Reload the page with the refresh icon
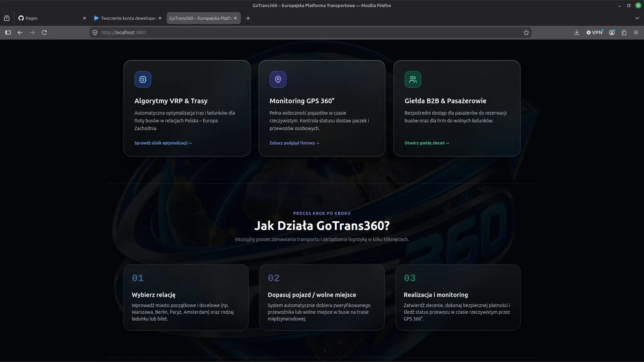Viewport: 644px width, 362px height. (x=44, y=33)
